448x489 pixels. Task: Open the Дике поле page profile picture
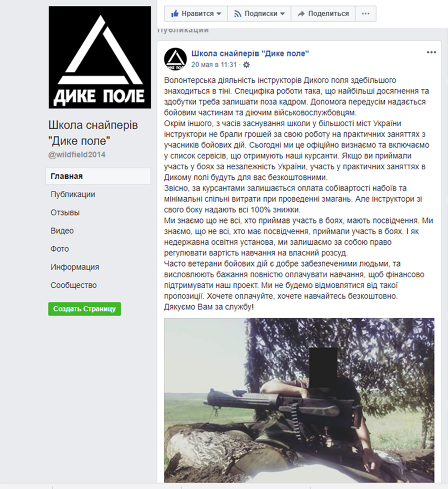tap(100, 57)
